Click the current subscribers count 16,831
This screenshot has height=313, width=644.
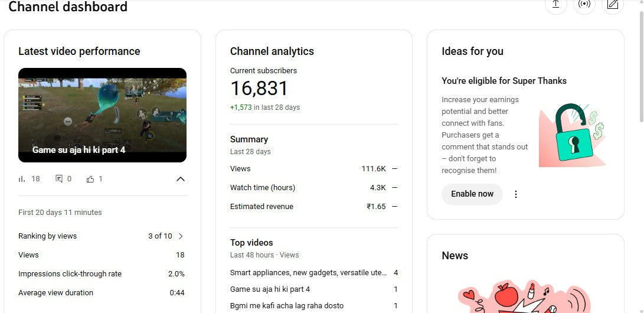click(x=259, y=89)
